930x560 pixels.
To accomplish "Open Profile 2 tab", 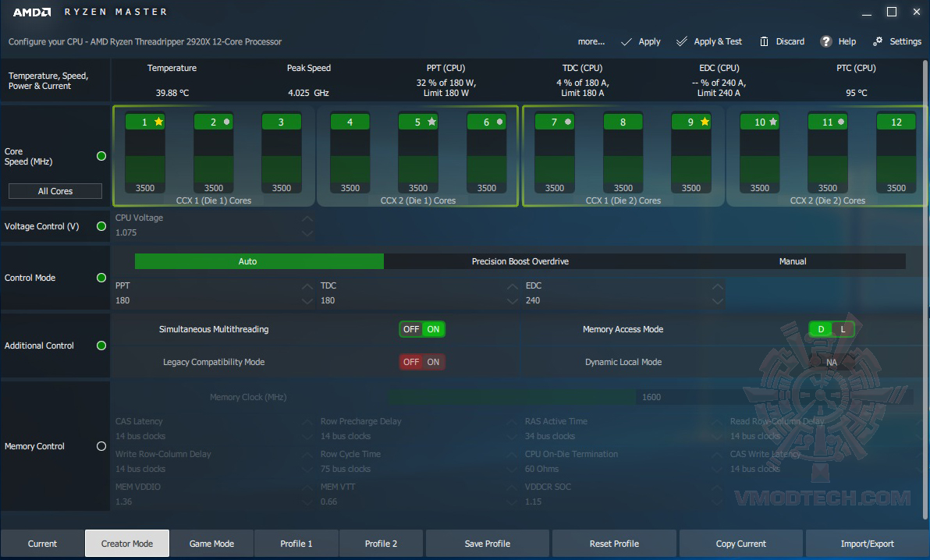I will point(381,544).
